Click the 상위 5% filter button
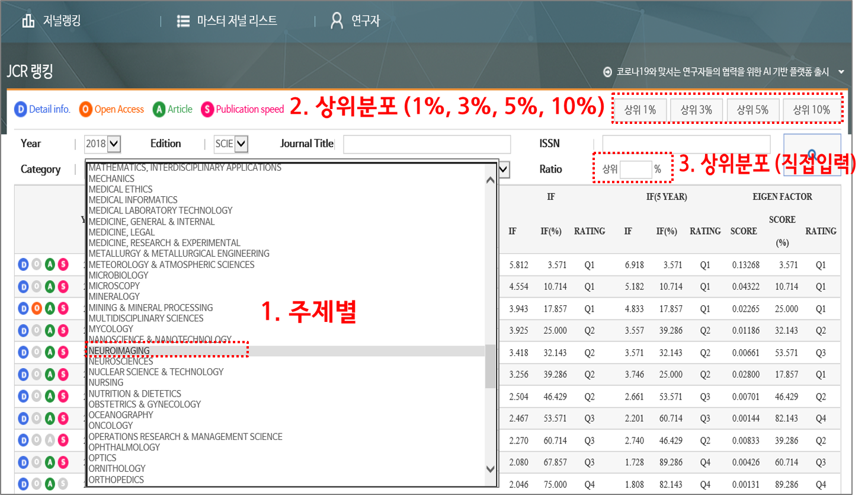The height and width of the screenshot is (495, 868). [753, 110]
